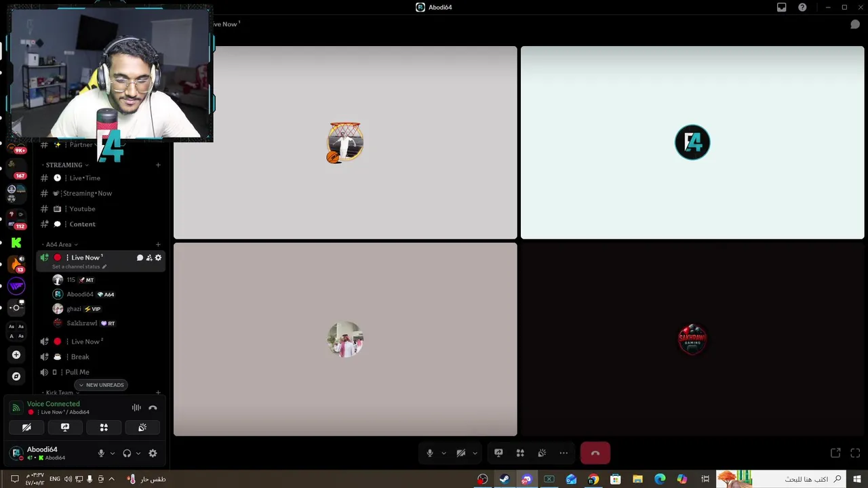Open camera options arrow in call bar
This screenshot has width=868, height=488.
[x=475, y=453]
